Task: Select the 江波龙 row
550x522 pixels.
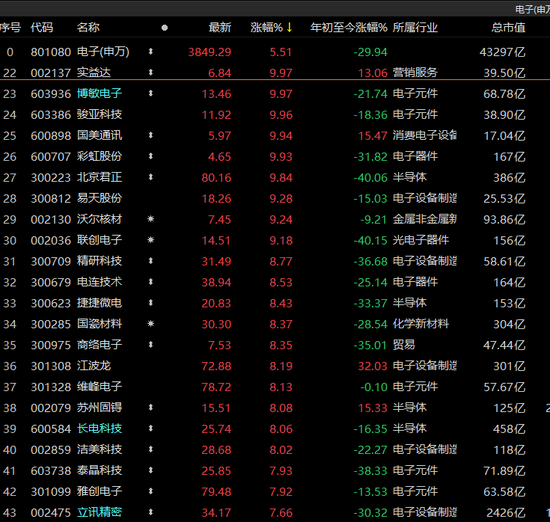Action: (x=275, y=366)
